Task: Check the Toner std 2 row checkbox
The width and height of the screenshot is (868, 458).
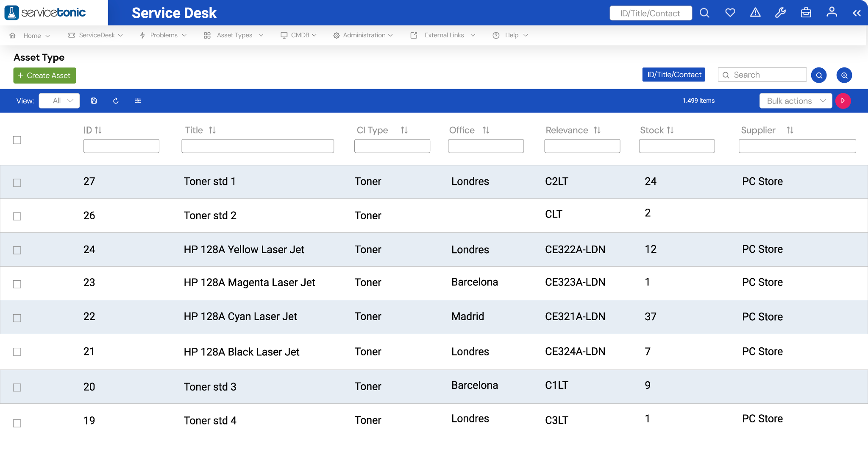Action: pos(17,217)
